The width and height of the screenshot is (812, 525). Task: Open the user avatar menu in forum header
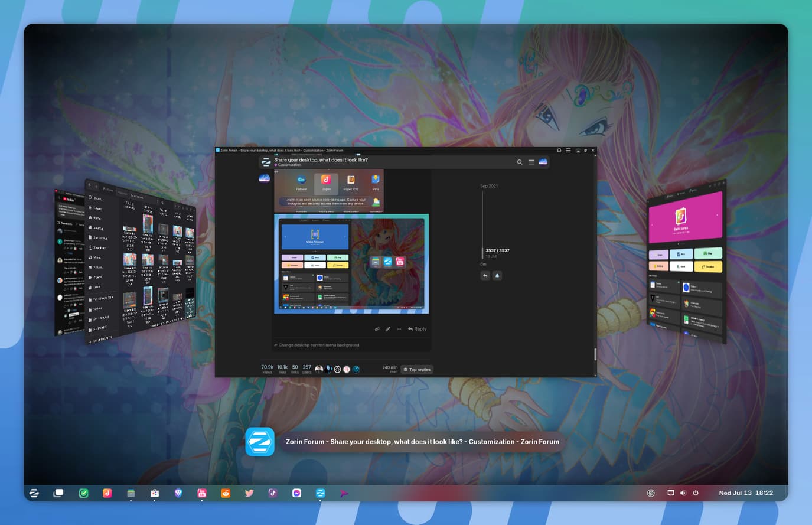(543, 162)
